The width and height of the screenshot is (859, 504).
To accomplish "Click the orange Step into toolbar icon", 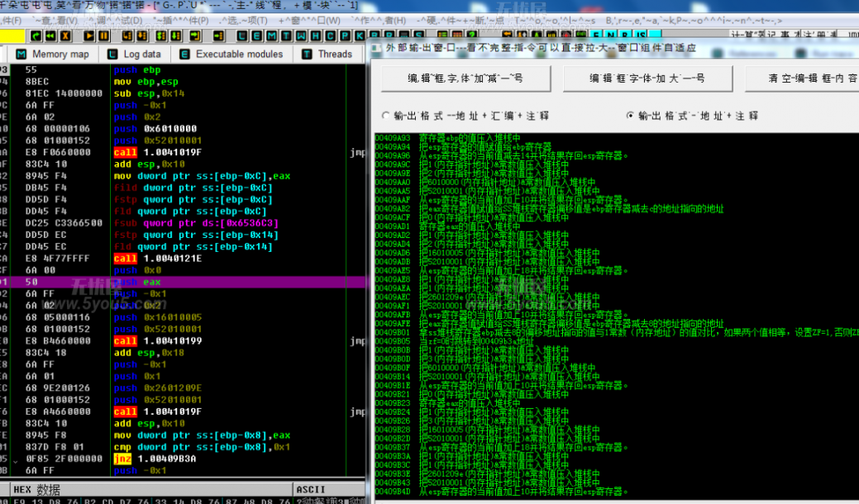I will [x=127, y=36].
